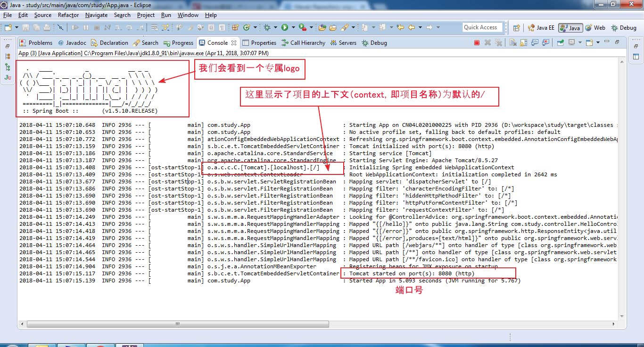Screen dimensions: 644x347
Task: Click the Open Perspective icon
Action: click(516, 28)
